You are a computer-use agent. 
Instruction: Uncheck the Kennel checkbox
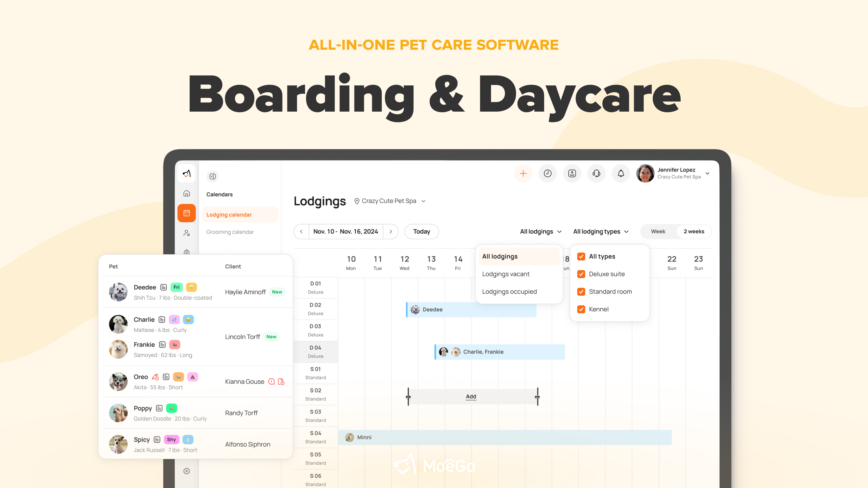click(581, 309)
